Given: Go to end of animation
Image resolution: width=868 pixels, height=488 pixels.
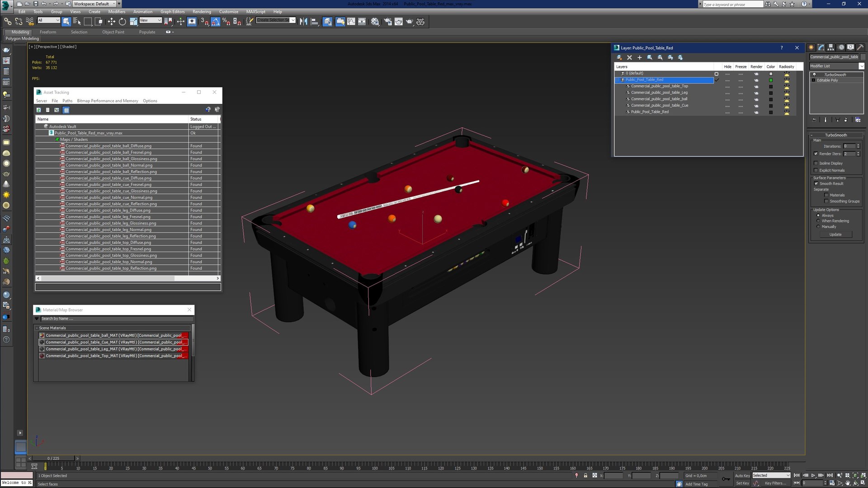Looking at the screenshot, I should (830, 475).
